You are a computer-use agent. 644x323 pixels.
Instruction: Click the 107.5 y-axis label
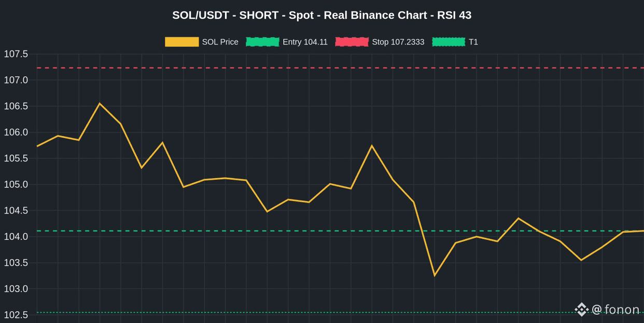click(16, 55)
